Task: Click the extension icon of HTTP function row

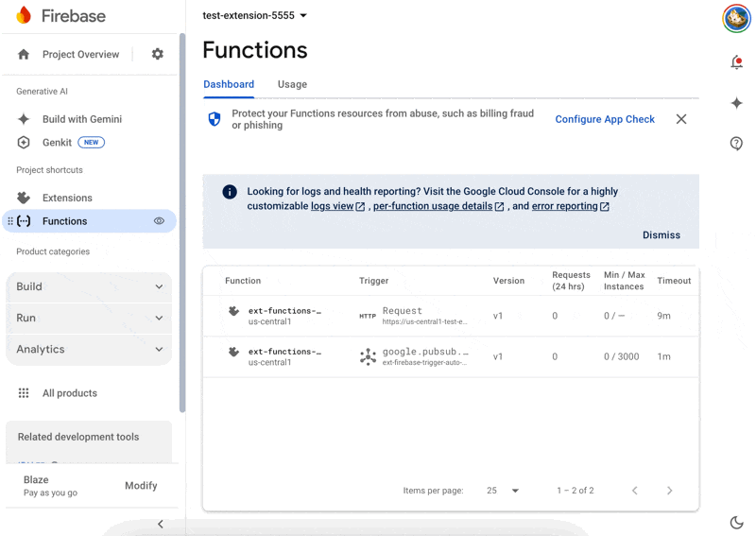Action: 233,311
